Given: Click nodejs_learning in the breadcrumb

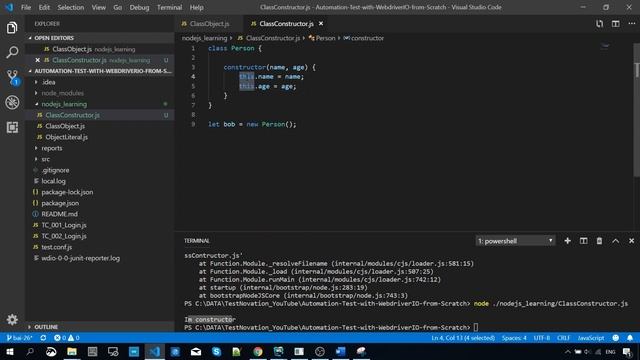Looking at the screenshot, I should pyautogui.click(x=204, y=38).
